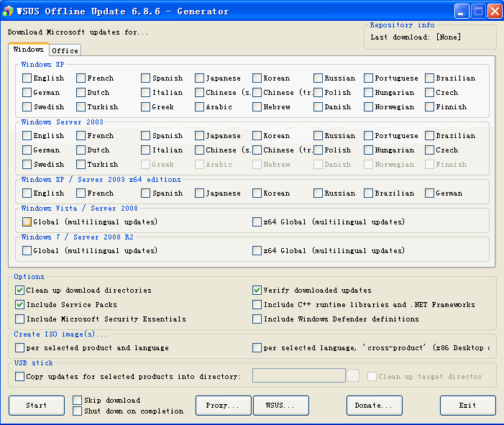The height and width of the screenshot is (425, 504).
Task: Check English under Windows XP
Action: 27,78
